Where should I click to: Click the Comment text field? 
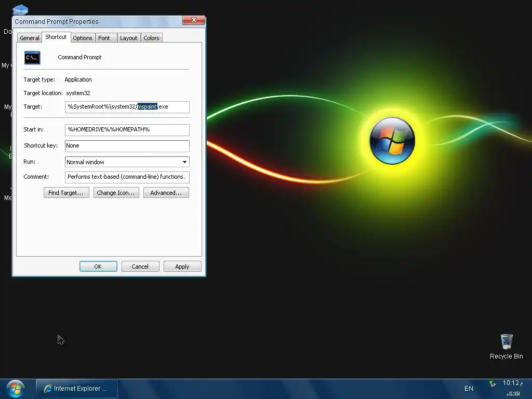(x=127, y=177)
